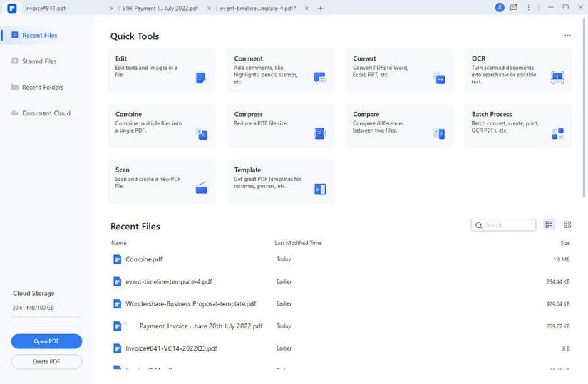Open Invoice#841-VC14-2022Q3.pdf from list

(x=171, y=348)
